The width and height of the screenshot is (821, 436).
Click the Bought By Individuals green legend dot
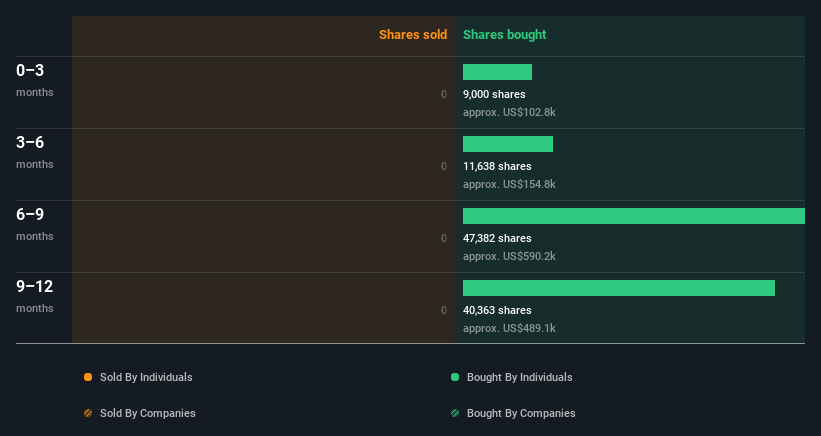tap(455, 377)
